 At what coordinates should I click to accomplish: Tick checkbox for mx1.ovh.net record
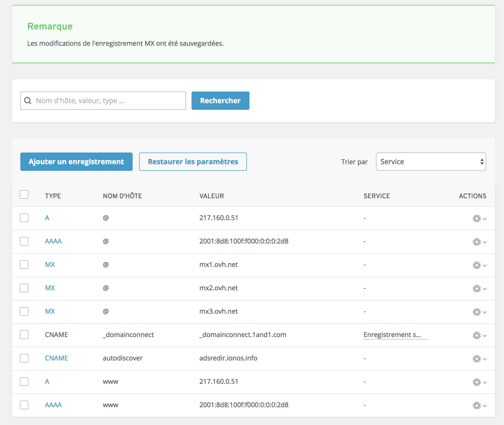[x=24, y=265]
